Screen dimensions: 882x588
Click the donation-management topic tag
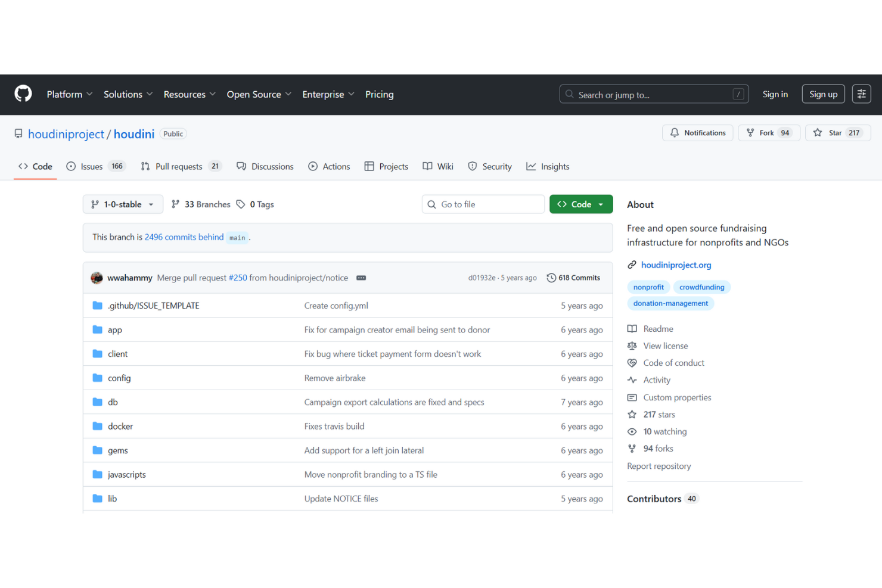coord(670,303)
